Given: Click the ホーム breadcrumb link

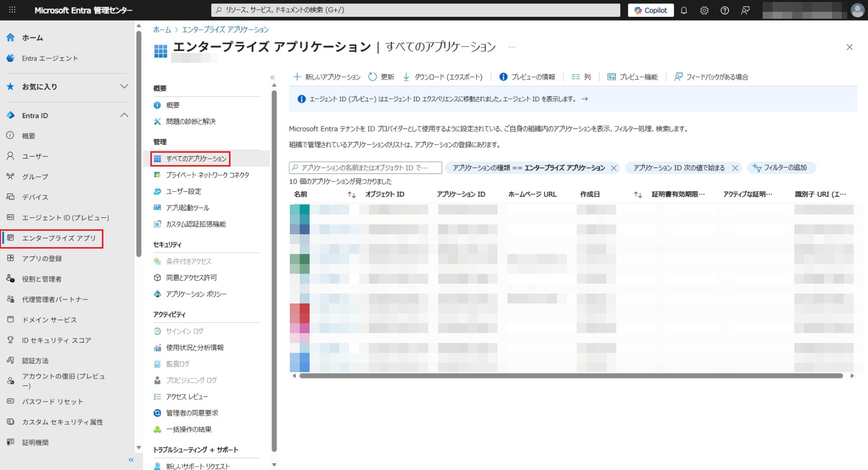Looking at the screenshot, I should 162,30.
